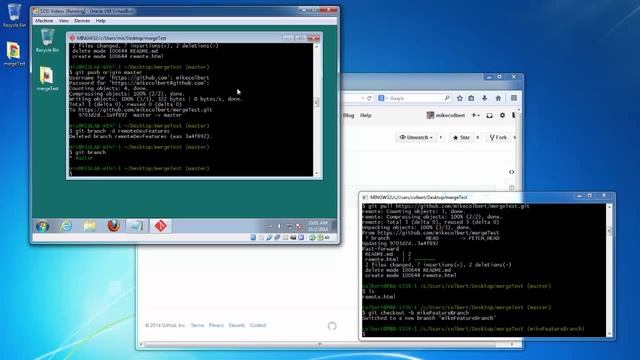Open mikecolbert profile link on GitHub

click(x=450, y=116)
